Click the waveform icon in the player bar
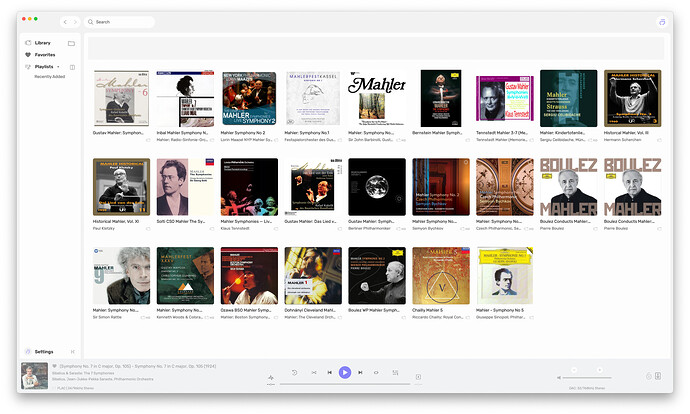 (271, 377)
